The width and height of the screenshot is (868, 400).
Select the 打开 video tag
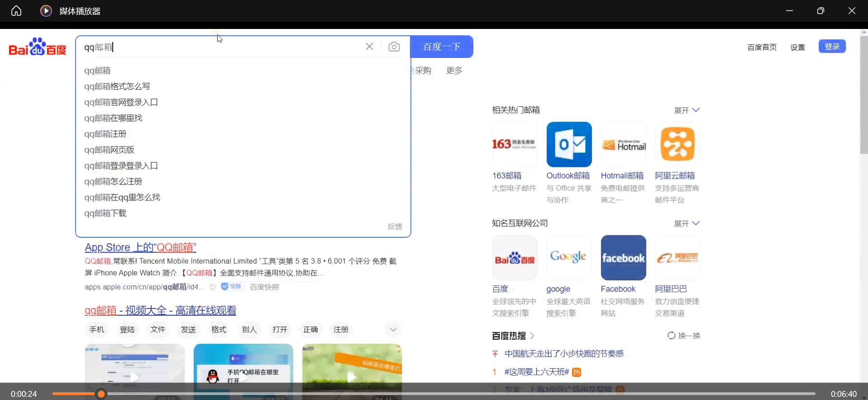[x=280, y=329]
